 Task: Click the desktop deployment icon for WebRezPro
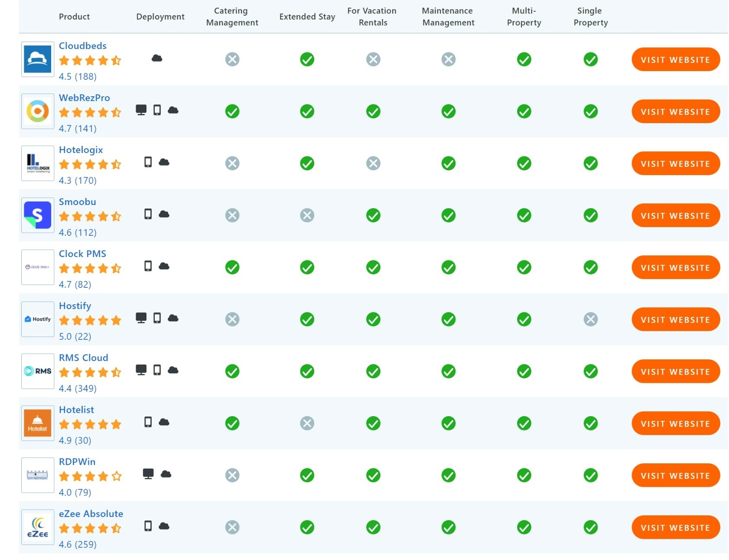141,110
